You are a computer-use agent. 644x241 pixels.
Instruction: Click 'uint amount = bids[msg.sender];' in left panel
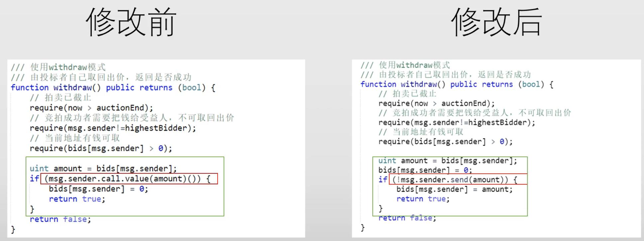(103, 168)
